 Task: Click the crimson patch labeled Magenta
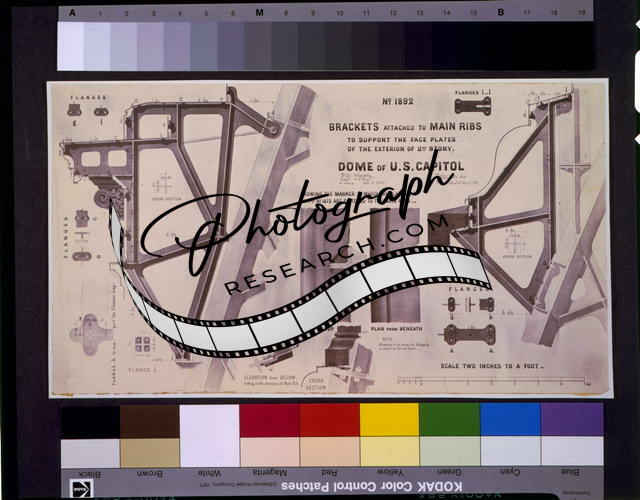[x=269, y=420]
